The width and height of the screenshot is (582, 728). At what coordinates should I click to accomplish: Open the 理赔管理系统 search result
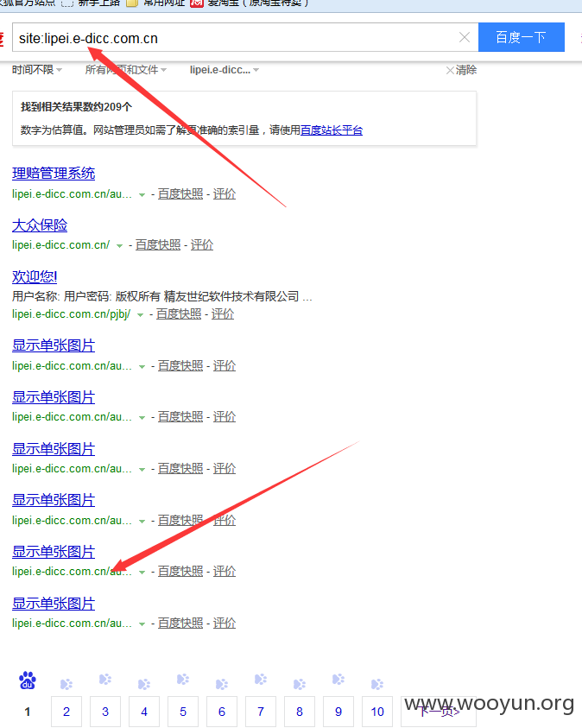pyautogui.click(x=54, y=174)
